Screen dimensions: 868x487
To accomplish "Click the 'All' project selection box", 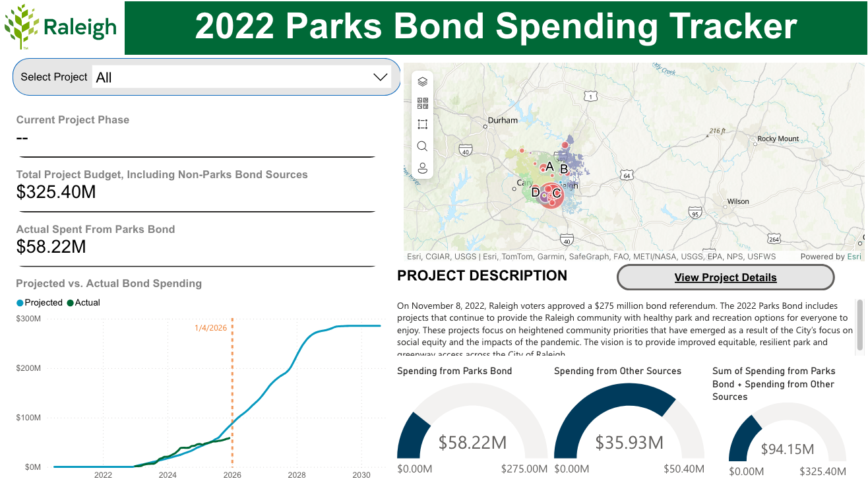I will [x=231, y=77].
